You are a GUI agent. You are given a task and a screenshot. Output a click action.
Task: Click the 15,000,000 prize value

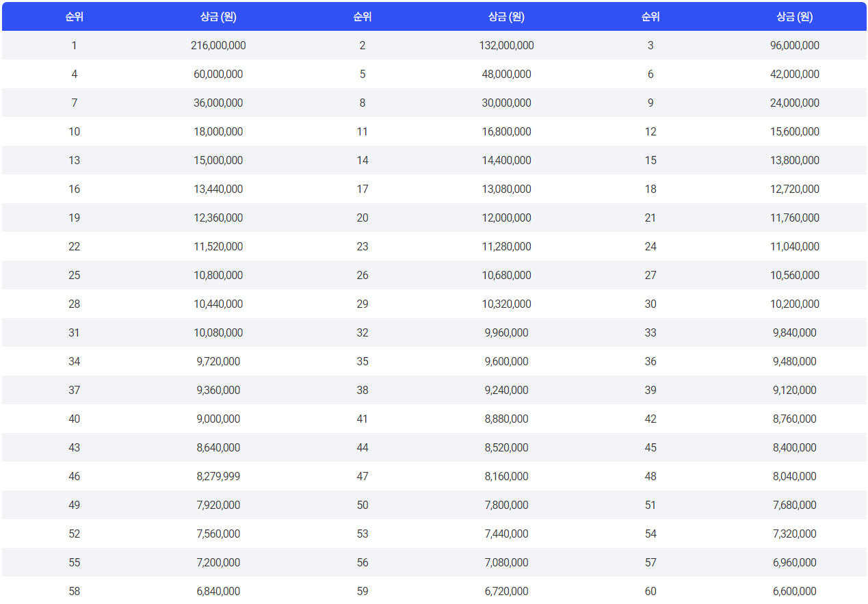(218, 160)
